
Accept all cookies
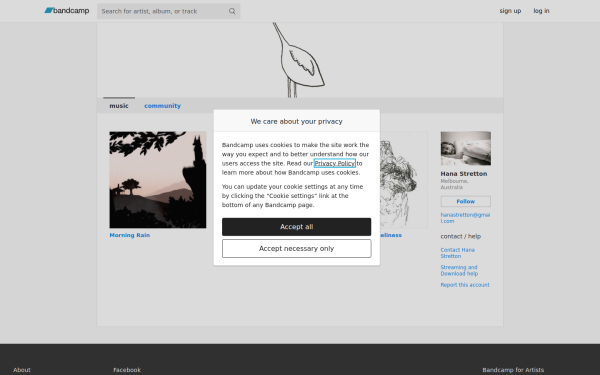(x=297, y=227)
